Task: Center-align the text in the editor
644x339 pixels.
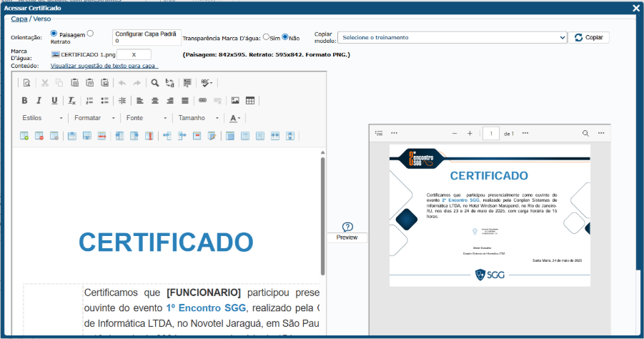Action: (154, 101)
